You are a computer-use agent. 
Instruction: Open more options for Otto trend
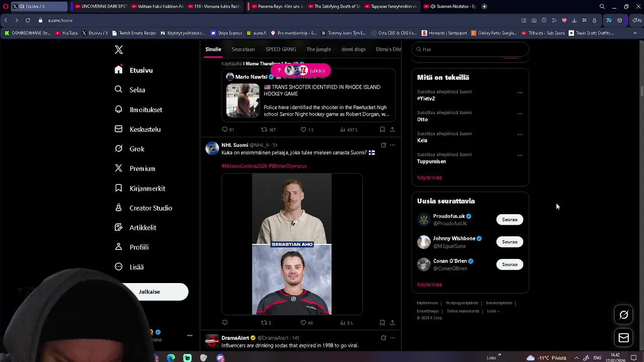tap(520, 114)
